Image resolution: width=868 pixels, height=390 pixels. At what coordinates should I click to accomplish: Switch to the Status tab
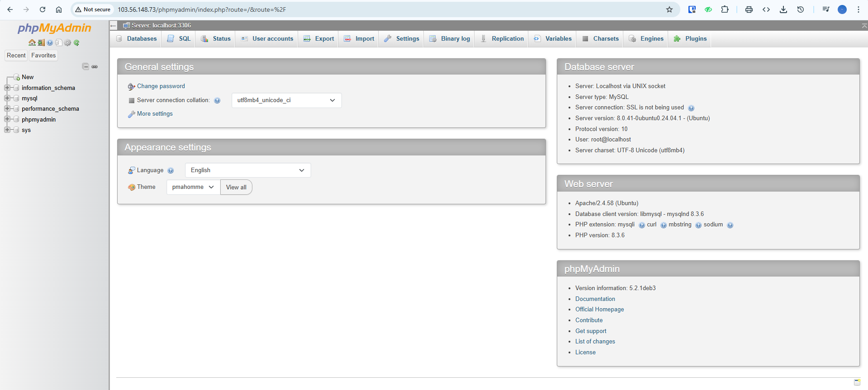[216, 39]
